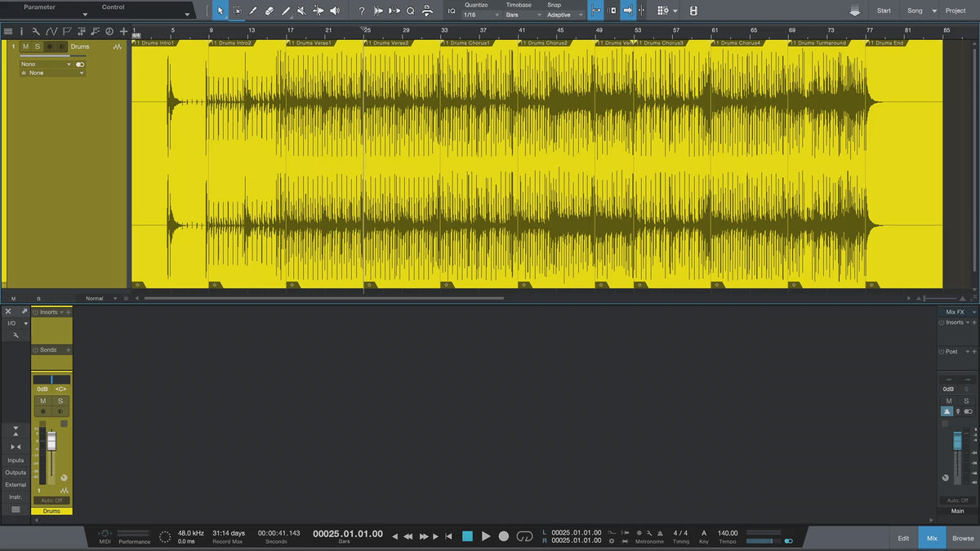Open the track inspector info icon
The width and height of the screenshot is (980, 551).
[21, 31]
